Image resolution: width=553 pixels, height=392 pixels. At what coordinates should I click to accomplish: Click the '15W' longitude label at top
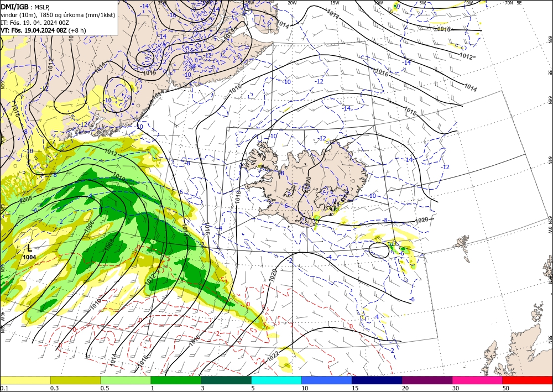[x=335, y=3]
